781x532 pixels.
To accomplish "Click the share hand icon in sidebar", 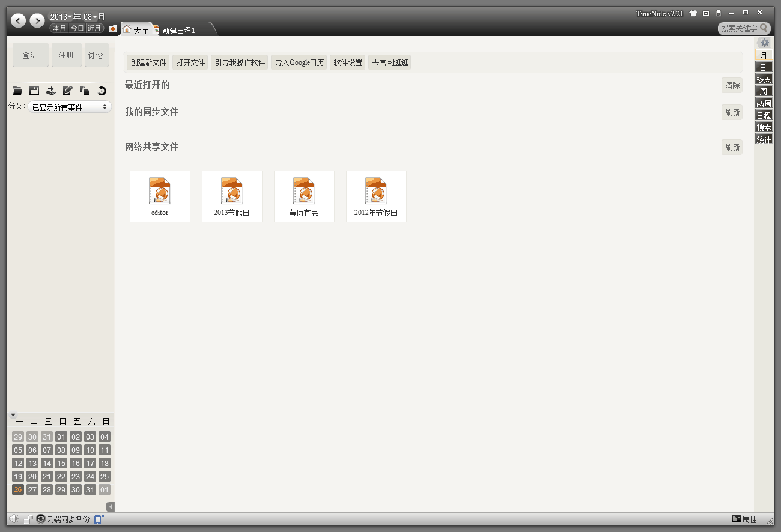I will tap(51, 91).
